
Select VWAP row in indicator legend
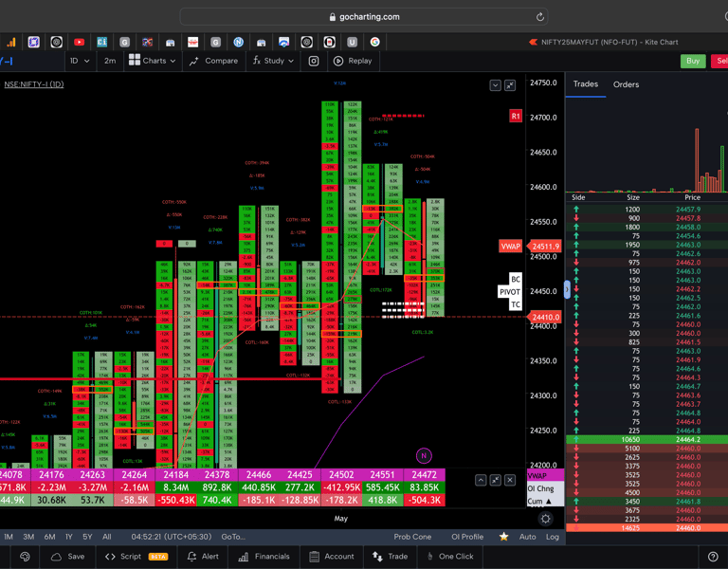pos(545,476)
